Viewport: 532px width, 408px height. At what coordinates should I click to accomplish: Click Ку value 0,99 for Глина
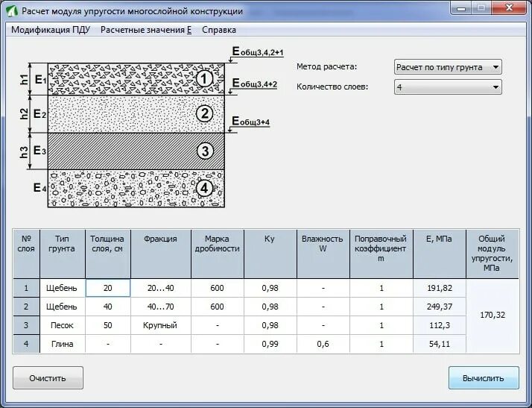270,344
